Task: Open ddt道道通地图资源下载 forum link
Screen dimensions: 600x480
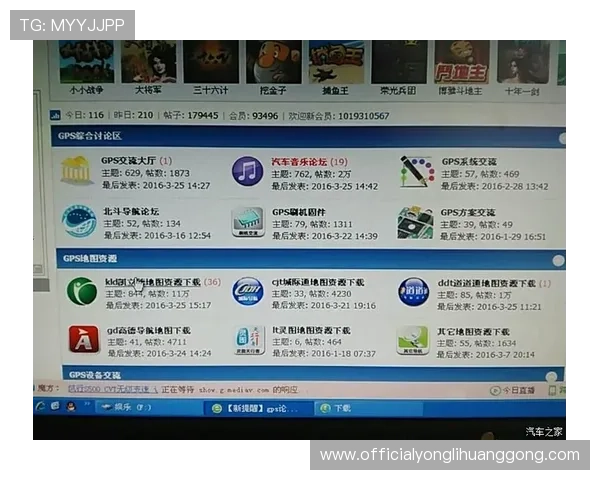Action: pyautogui.click(x=487, y=283)
